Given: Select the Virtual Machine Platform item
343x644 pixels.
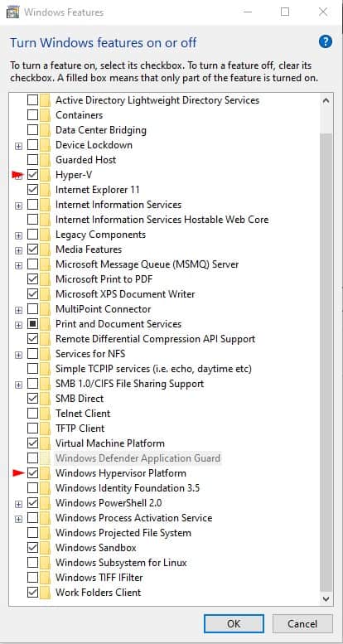Looking at the screenshot, I should coord(110,443).
